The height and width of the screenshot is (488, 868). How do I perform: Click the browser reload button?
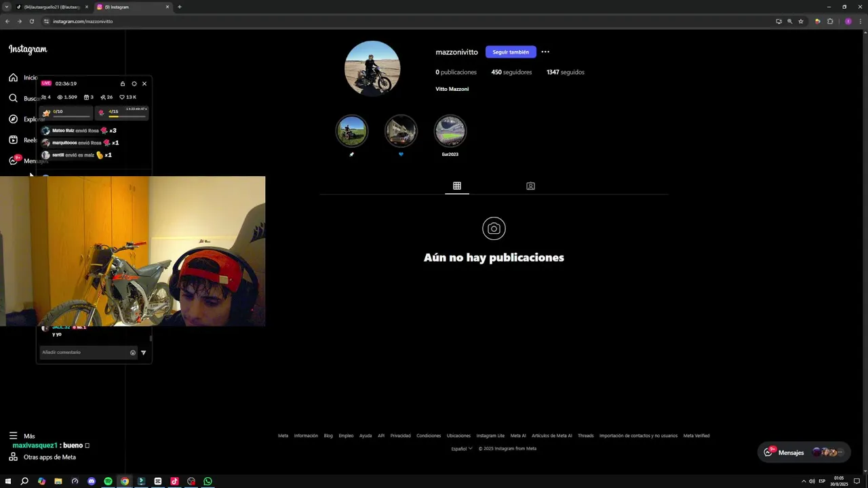tap(32, 21)
